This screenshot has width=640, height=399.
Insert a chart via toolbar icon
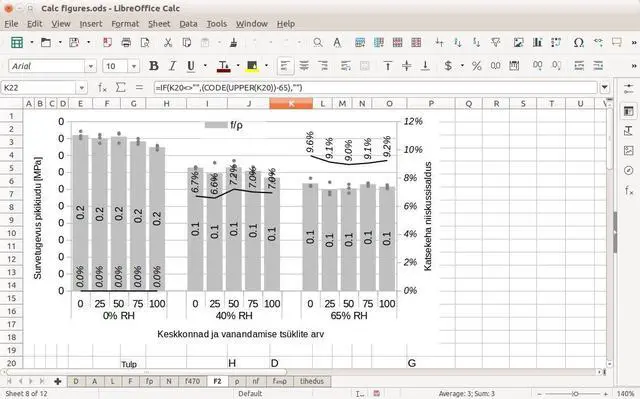(538, 42)
